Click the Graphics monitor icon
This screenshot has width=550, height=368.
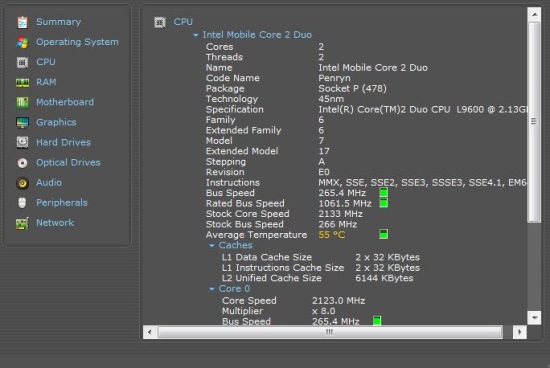pos(22,122)
